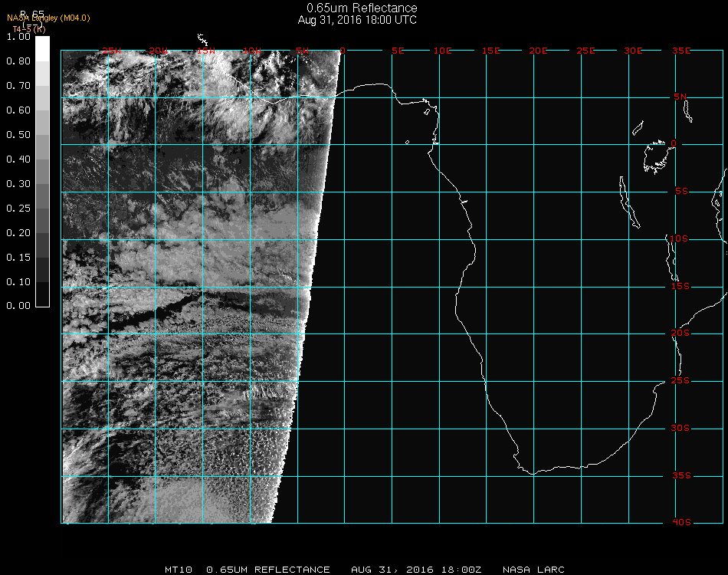The image size is (728, 575).
Task: Click the '5N' latitude label
Action: 680,97
